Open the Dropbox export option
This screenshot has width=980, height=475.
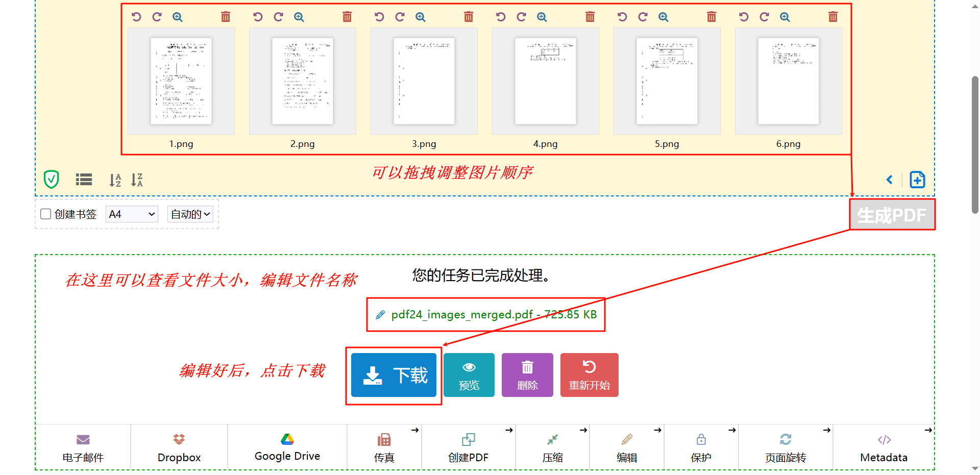tap(179, 446)
